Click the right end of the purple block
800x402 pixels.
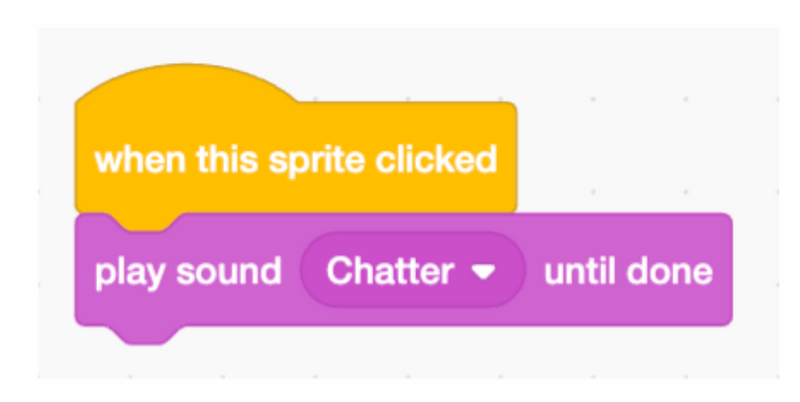724,271
